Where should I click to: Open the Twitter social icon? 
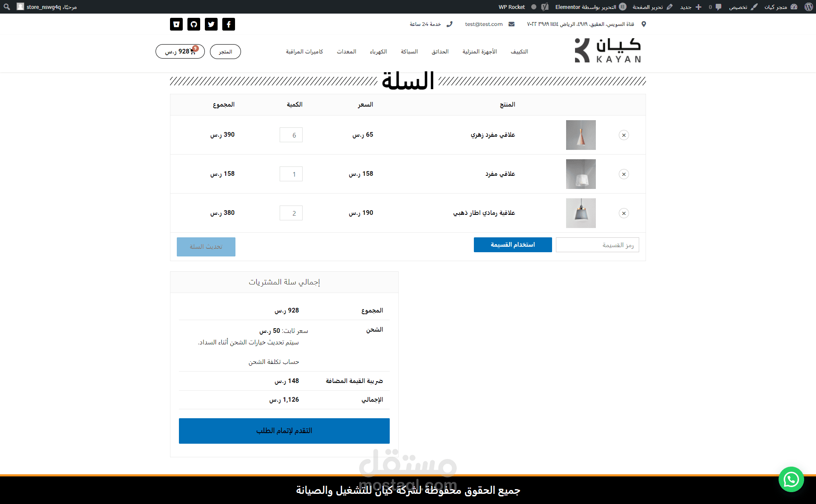point(211,24)
